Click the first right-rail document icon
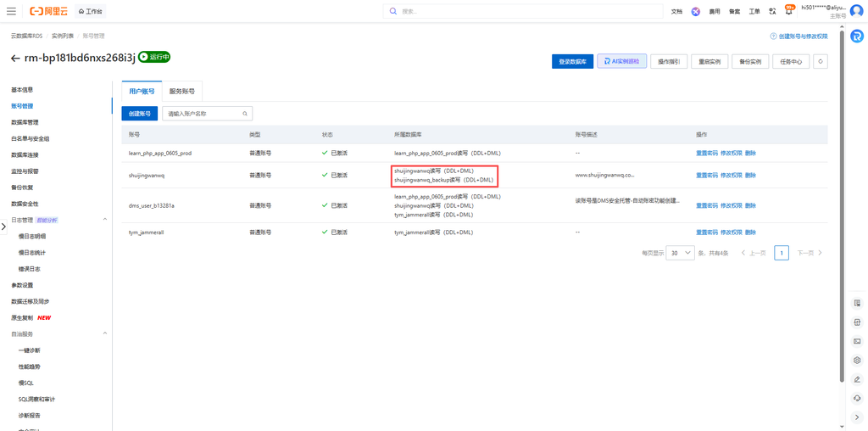868x431 pixels. (857, 303)
